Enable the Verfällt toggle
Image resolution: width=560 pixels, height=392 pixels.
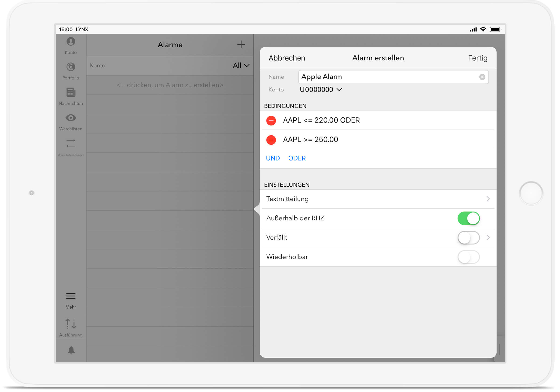[x=468, y=238]
